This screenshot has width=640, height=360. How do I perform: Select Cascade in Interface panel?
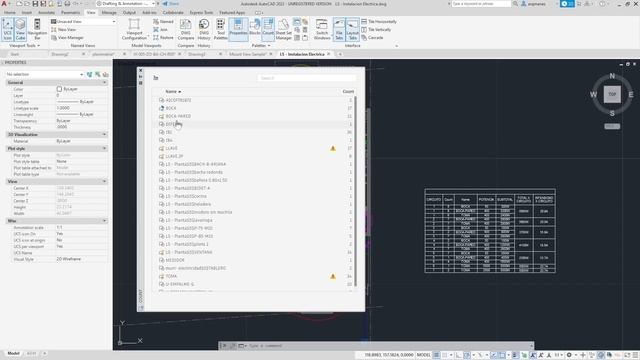pos(372,38)
